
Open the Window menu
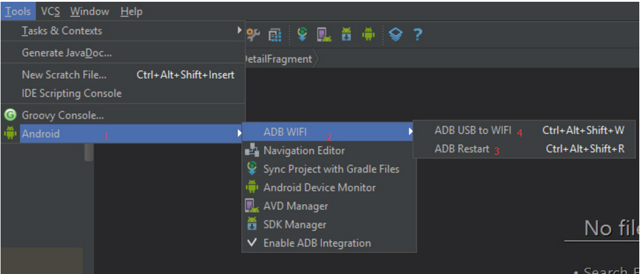click(x=89, y=11)
